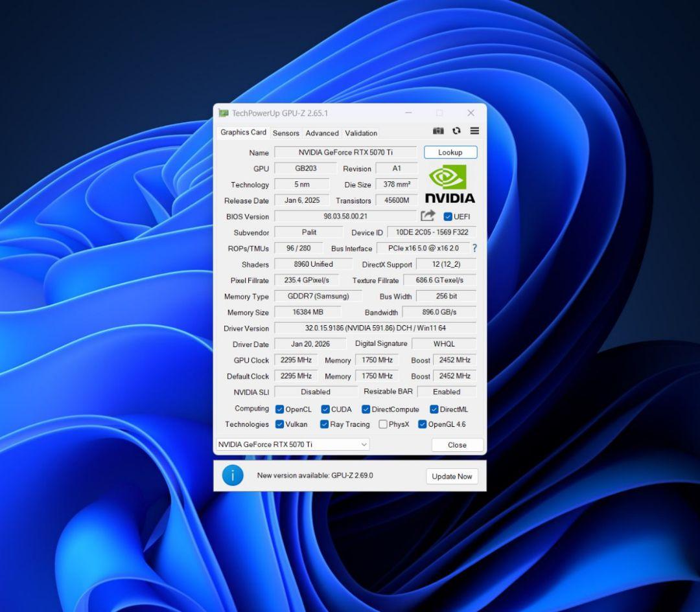The image size is (700, 612).
Task: Switch to the Advanced tab
Action: tap(322, 133)
